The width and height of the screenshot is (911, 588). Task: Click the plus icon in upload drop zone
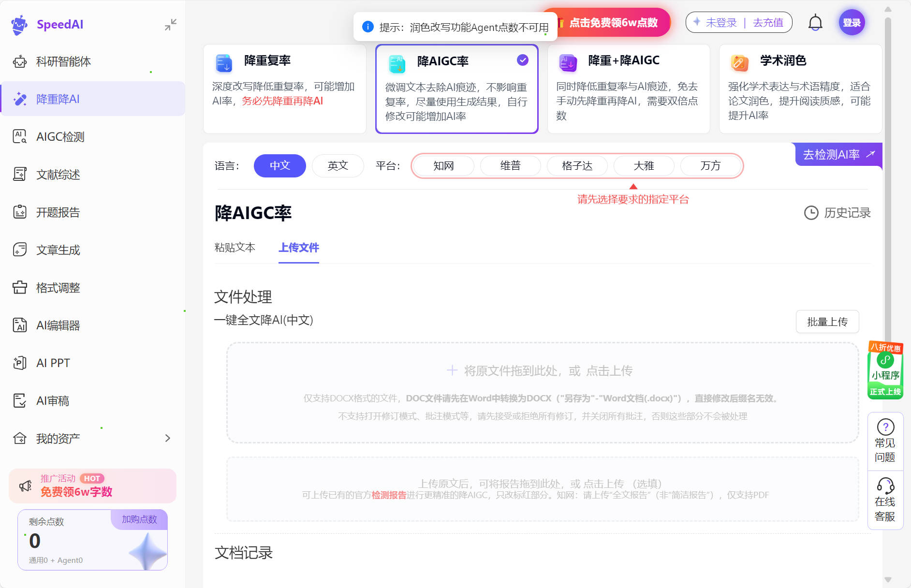pyautogui.click(x=452, y=370)
